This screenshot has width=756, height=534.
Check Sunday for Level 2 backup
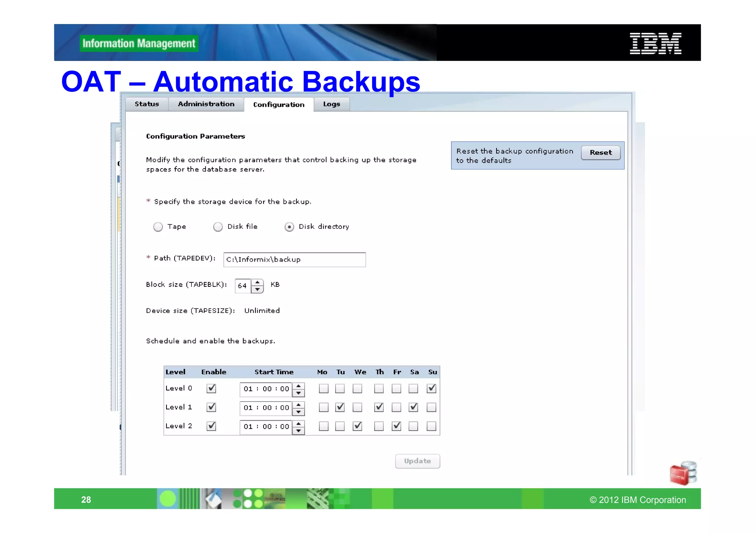[432, 426]
